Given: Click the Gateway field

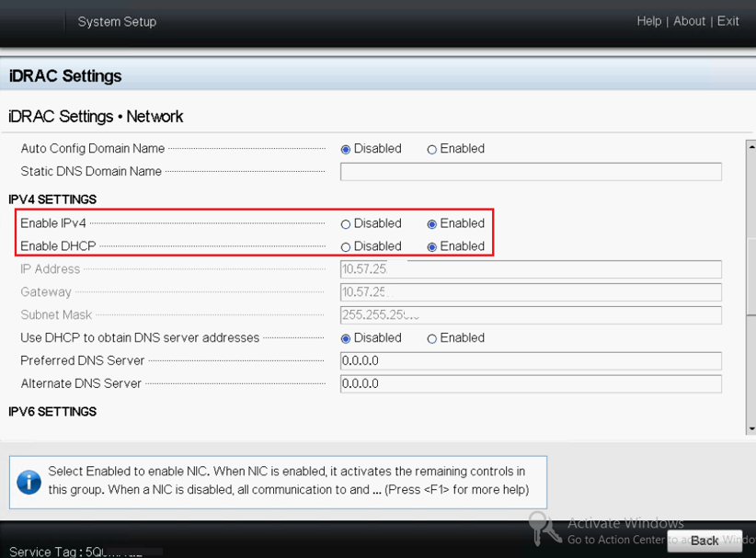Looking at the screenshot, I should coord(531,292).
